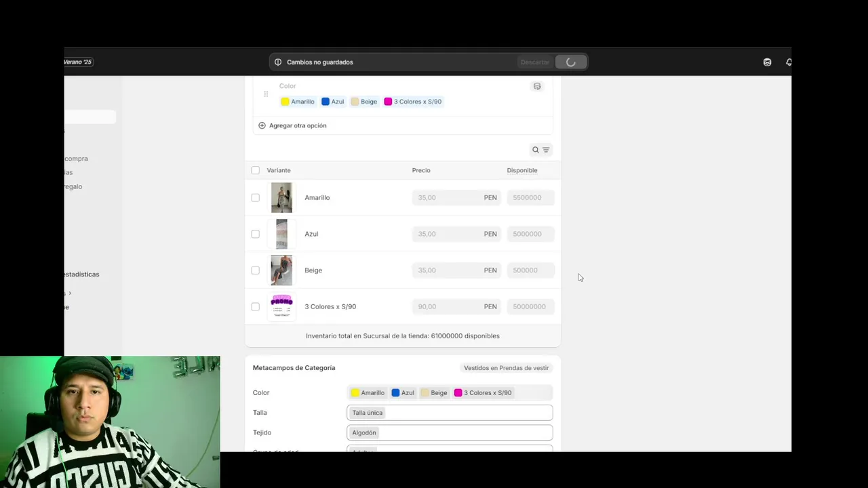This screenshot has width=868, height=488.
Task: Click Agregar otra opción
Action: (298, 125)
